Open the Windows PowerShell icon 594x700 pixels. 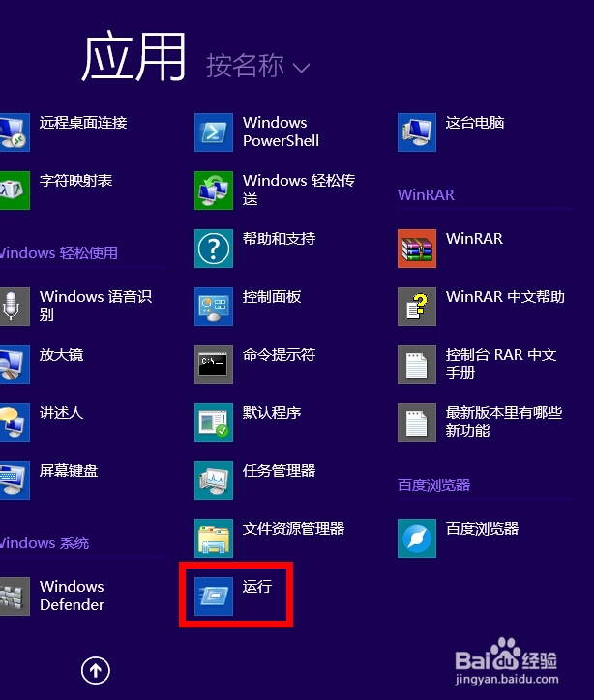[x=214, y=132]
